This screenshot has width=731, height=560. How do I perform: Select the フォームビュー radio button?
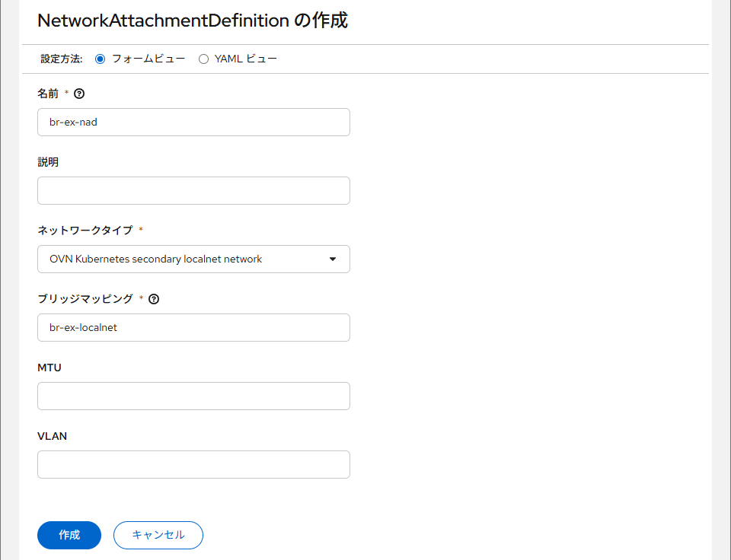tap(100, 59)
